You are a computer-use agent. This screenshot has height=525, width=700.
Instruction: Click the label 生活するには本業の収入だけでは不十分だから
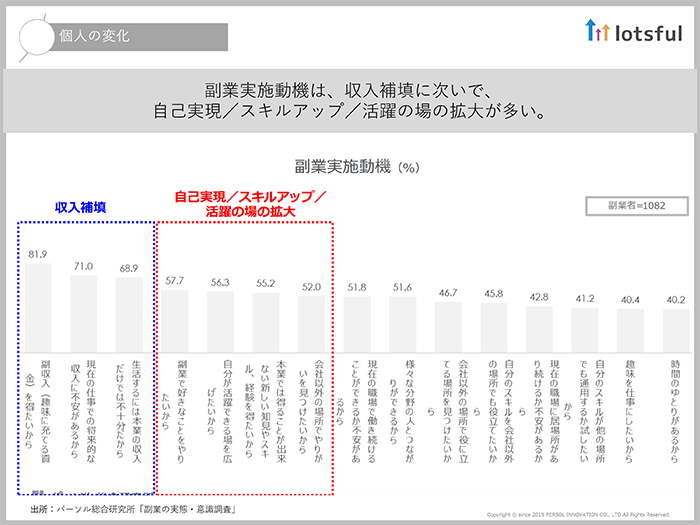pyautogui.click(x=129, y=411)
